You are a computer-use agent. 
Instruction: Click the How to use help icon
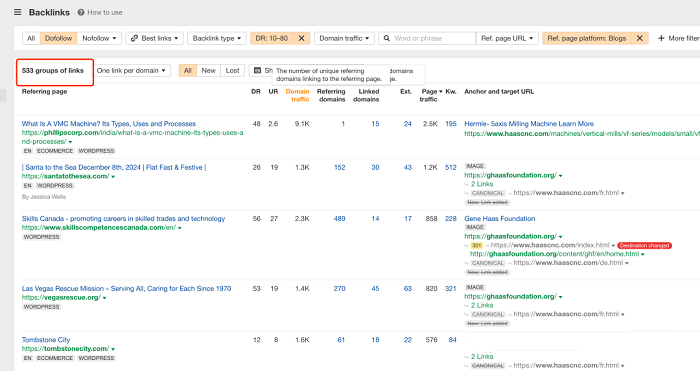tap(81, 13)
